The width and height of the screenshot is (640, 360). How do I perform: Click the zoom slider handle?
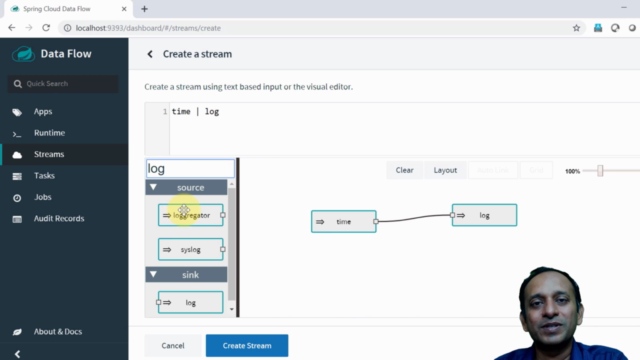pyautogui.click(x=600, y=171)
